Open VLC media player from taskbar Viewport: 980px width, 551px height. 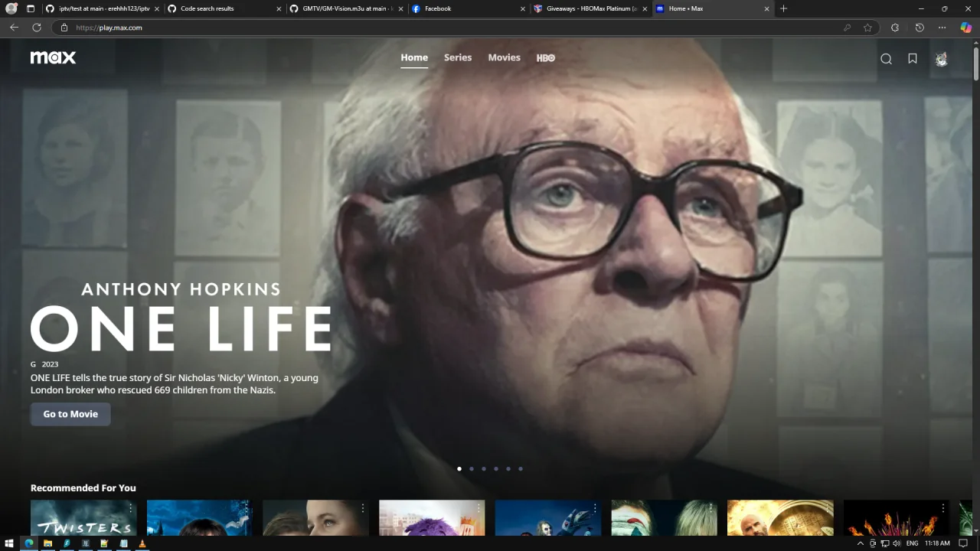tap(142, 543)
